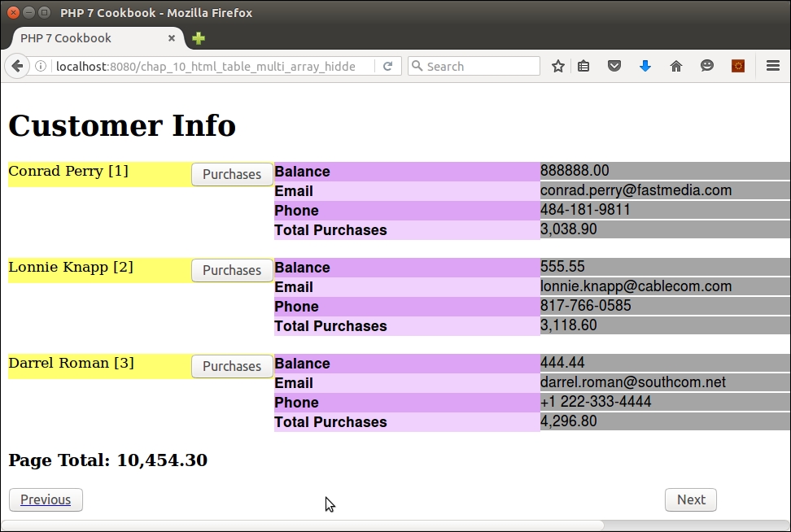Select the PHP 7 Cookbook tab
Viewport: 791px width, 532px height.
81,38
